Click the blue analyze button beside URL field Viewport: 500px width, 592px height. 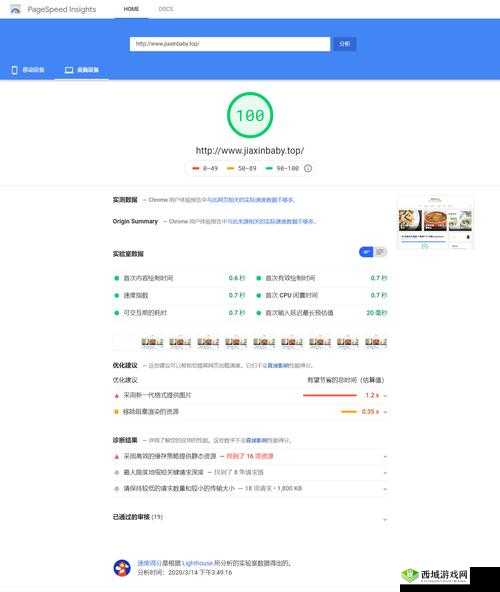click(344, 44)
